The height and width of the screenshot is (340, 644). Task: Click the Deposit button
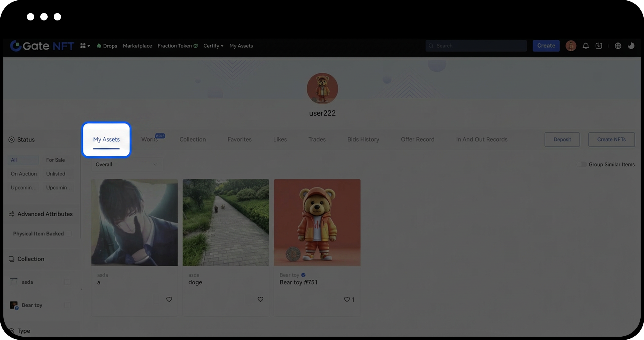[562, 139]
